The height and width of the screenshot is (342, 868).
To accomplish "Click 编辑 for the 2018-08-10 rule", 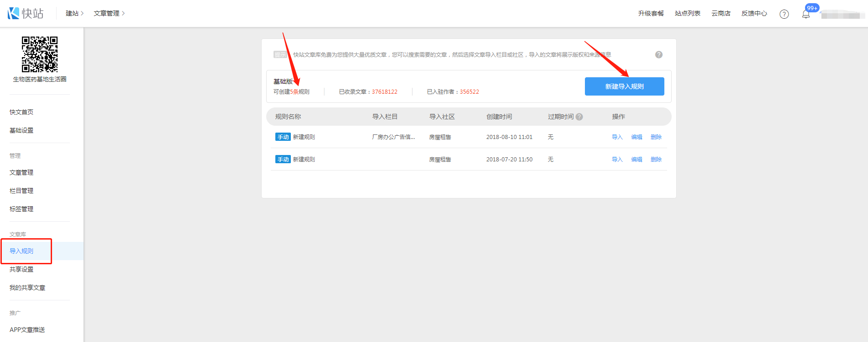I will (637, 137).
